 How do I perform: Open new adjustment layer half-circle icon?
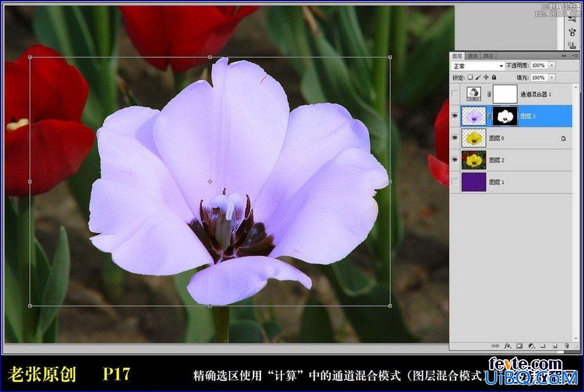[x=531, y=346]
